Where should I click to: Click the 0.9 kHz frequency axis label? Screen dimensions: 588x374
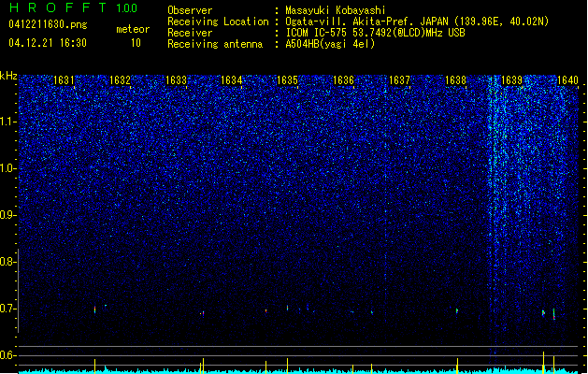pyautogui.click(x=7, y=215)
